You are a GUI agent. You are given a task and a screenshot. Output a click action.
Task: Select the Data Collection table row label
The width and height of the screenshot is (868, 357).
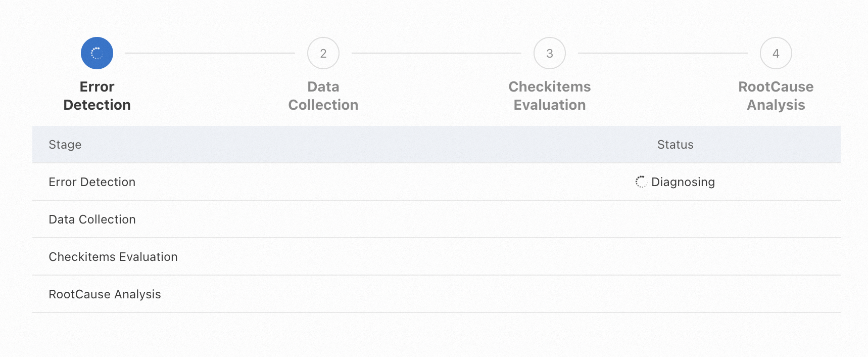92,219
